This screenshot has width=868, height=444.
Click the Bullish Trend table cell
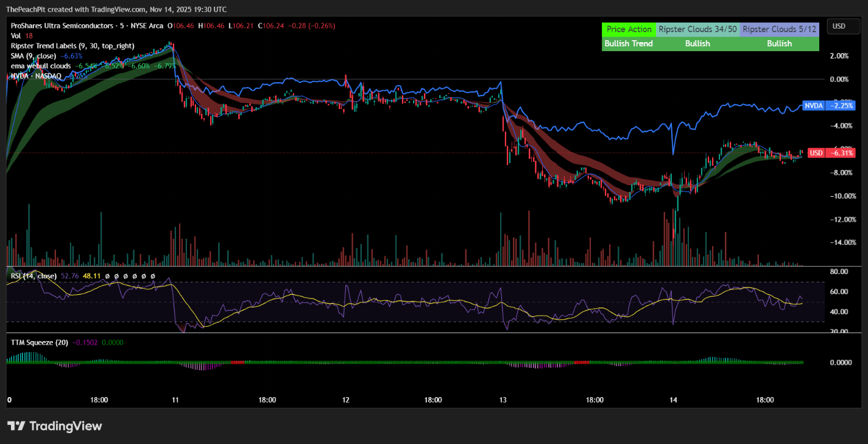pyautogui.click(x=629, y=43)
